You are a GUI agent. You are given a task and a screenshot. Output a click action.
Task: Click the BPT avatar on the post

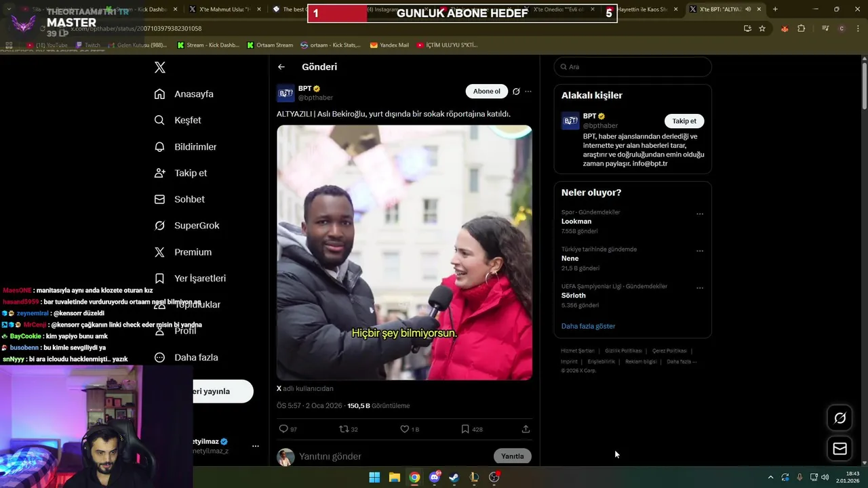[x=285, y=93]
